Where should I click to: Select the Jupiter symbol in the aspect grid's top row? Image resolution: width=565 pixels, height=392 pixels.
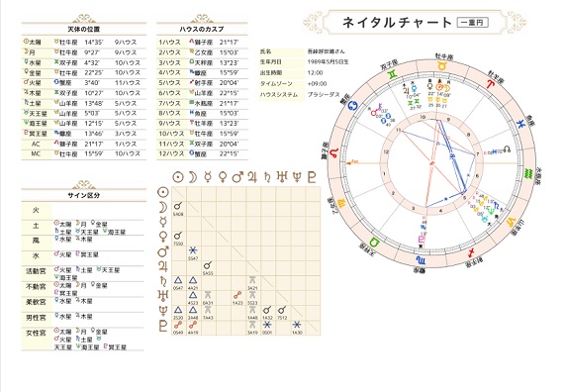[x=252, y=177]
